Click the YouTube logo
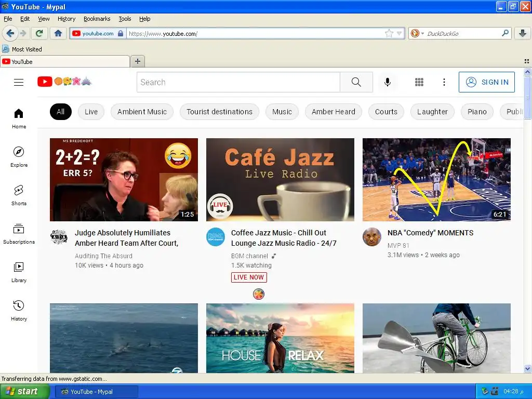Screen dimensions: 532x399 pos(64,82)
